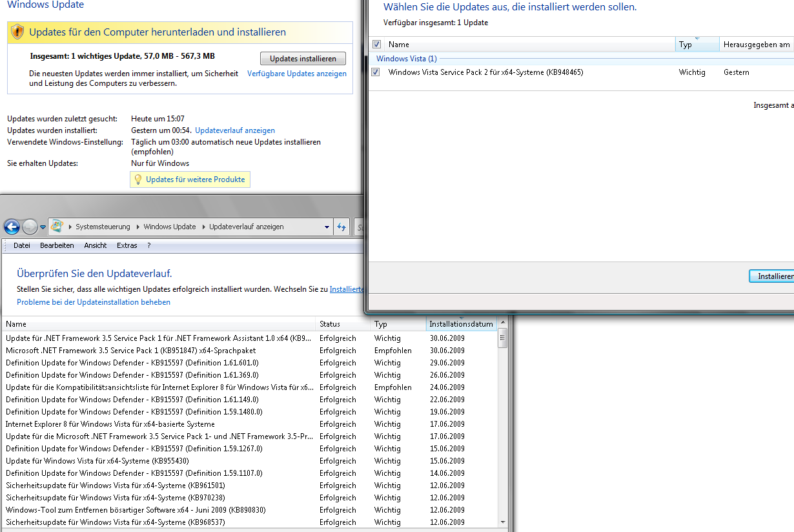Viewport: 794px width, 532px height.
Task: Click the search field right of address bar
Action: [358, 227]
